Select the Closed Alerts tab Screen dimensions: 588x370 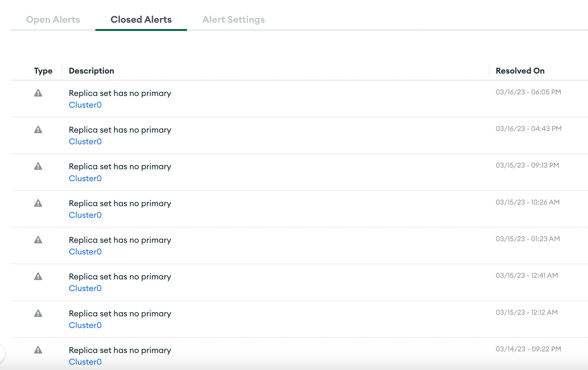[x=141, y=20]
